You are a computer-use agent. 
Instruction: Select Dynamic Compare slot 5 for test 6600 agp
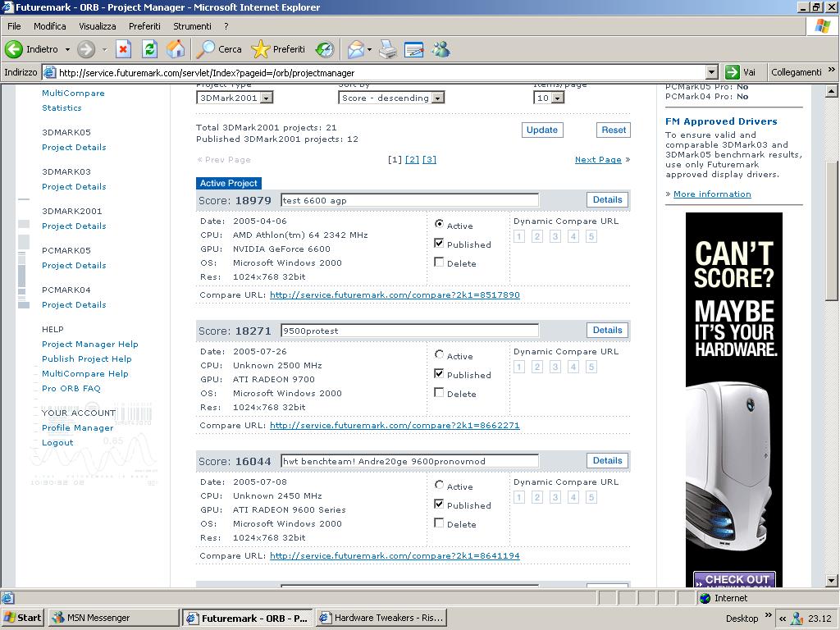591,236
